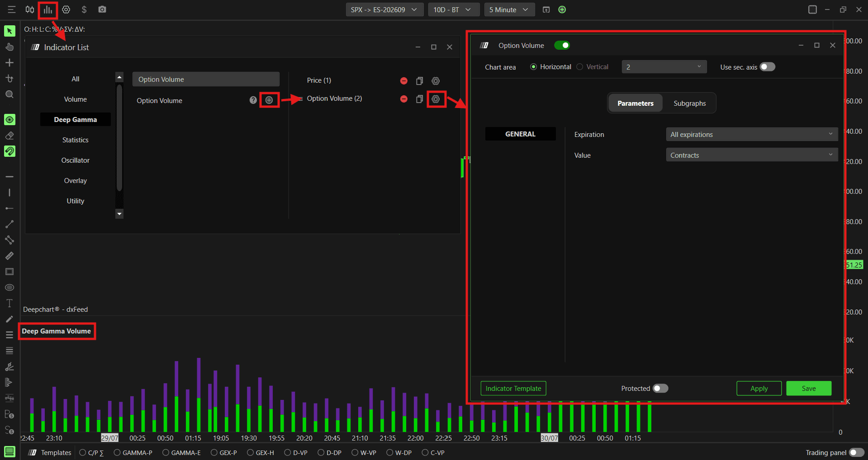Click the Indicator Template button

coord(513,388)
